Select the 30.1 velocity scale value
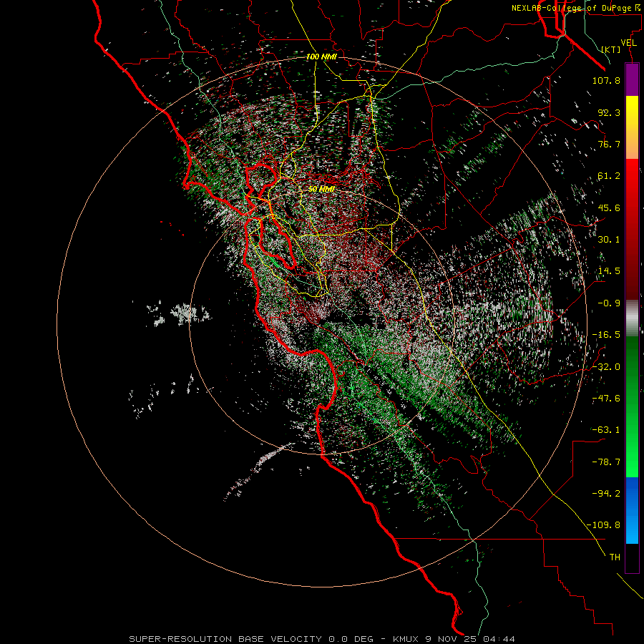644x644 pixels. click(609, 240)
